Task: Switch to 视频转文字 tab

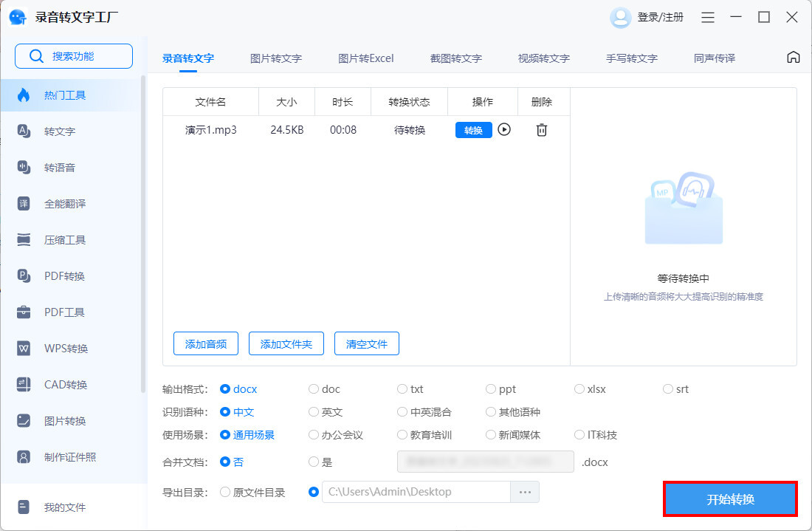Action: pyautogui.click(x=544, y=58)
